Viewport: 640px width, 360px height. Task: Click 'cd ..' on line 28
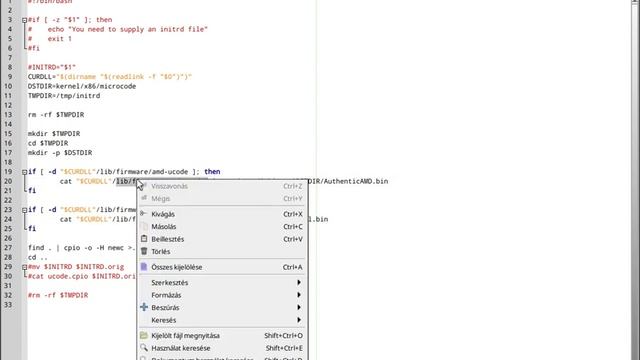pyautogui.click(x=38, y=257)
